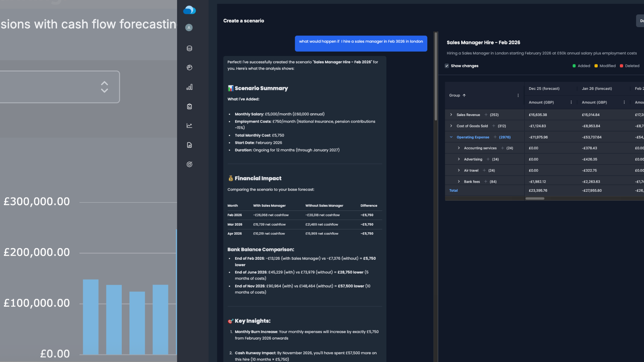Screen dimensions: 644x362
Task: Collapse the Operating Expense group
Action: click(451, 137)
